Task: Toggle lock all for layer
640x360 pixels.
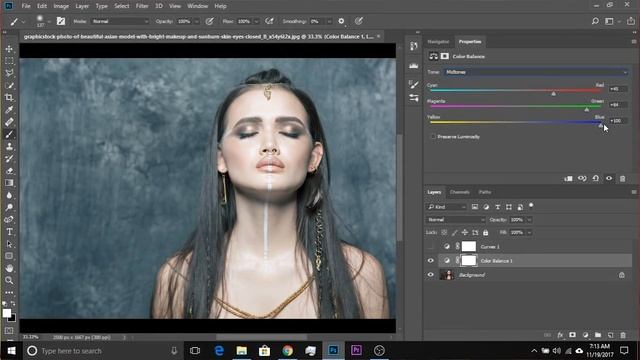Action: tap(485, 233)
